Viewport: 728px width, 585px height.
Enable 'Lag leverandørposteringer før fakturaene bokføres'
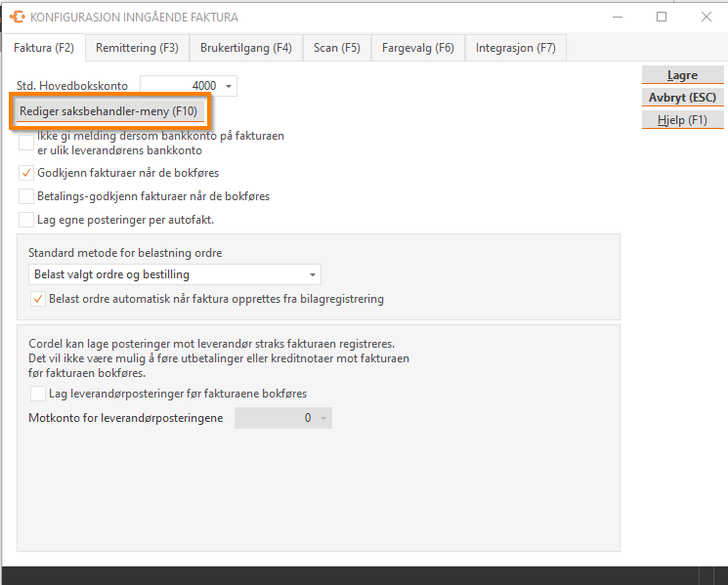pos(38,394)
